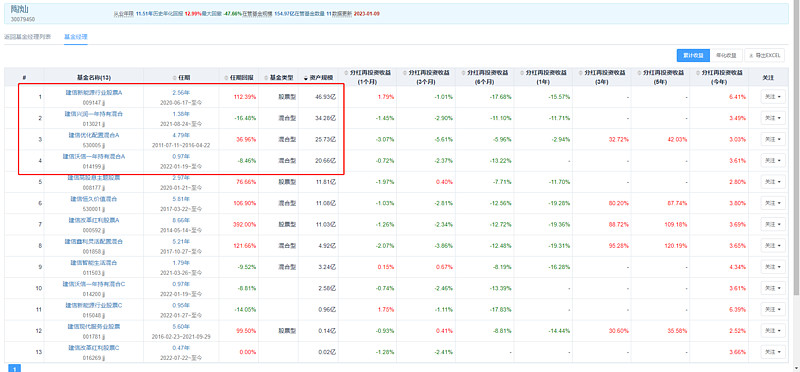This screenshot has width=800, height=372.
Task: Click 任期回报 value 112.39%
Action: 245,97
